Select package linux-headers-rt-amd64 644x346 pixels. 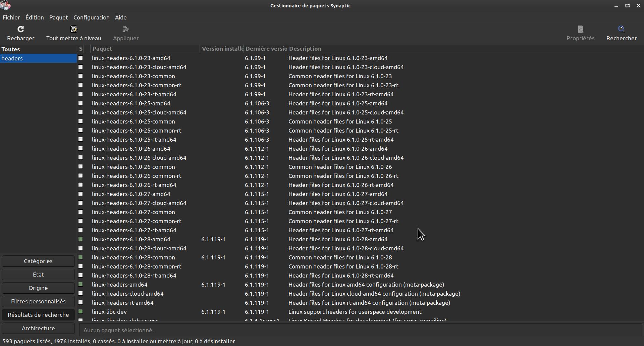(x=122, y=303)
